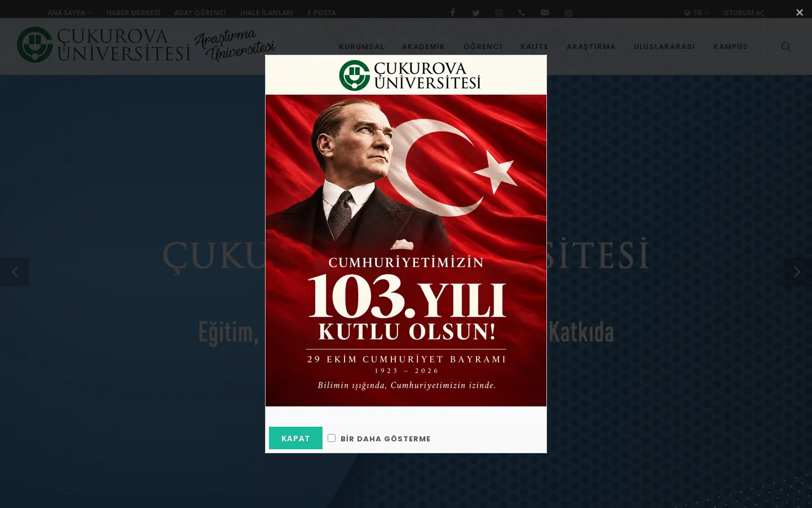
Task: Open the ÖĞRENCİ menu
Action: pyautogui.click(x=483, y=46)
